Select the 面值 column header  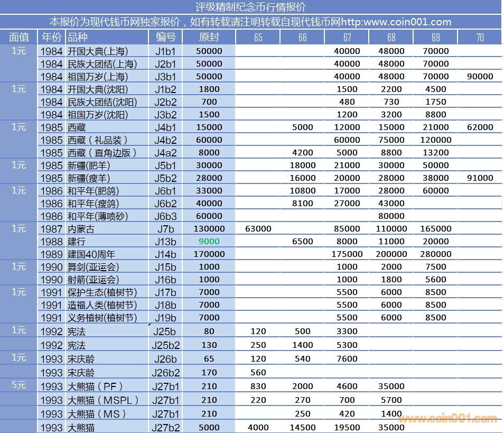[x=19, y=37]
